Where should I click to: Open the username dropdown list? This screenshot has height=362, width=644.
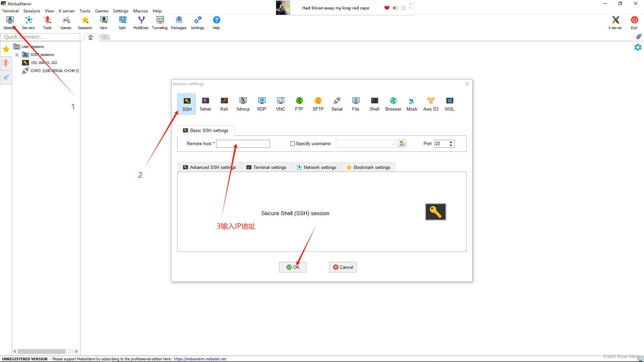pyautogui.click(x=393, y=144)
